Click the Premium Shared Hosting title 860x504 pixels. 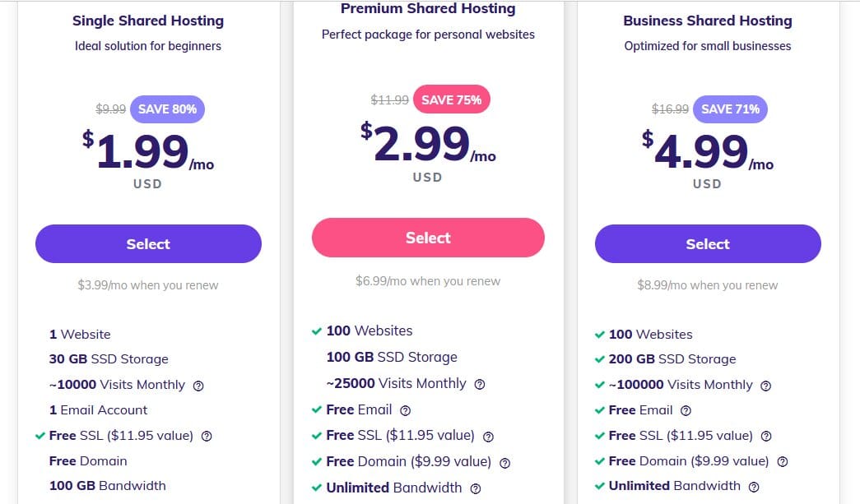tap(428, 8)
